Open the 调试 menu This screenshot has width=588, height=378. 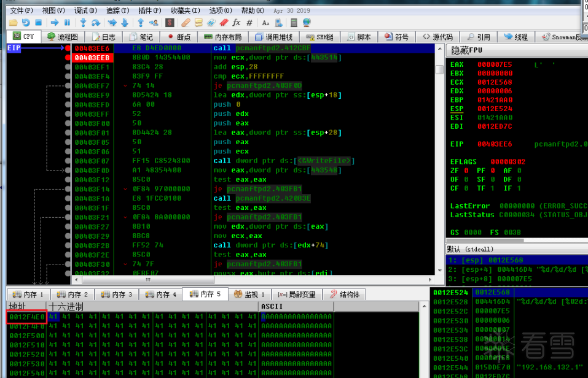click(x=86, y=10)
